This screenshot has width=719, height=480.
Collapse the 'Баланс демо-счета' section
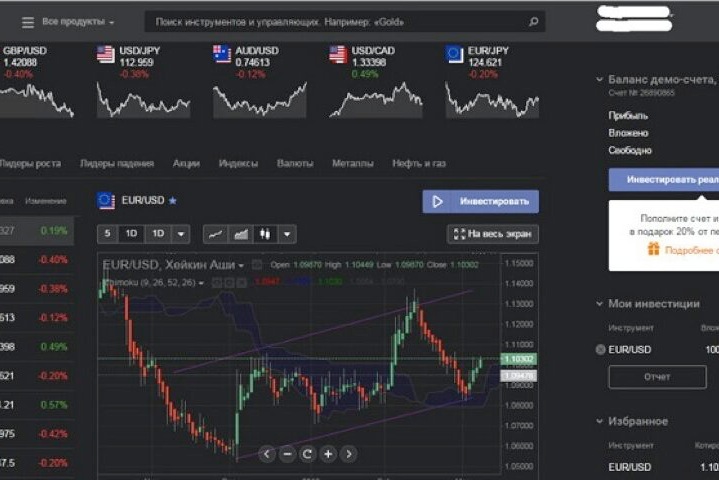(599, 79)
